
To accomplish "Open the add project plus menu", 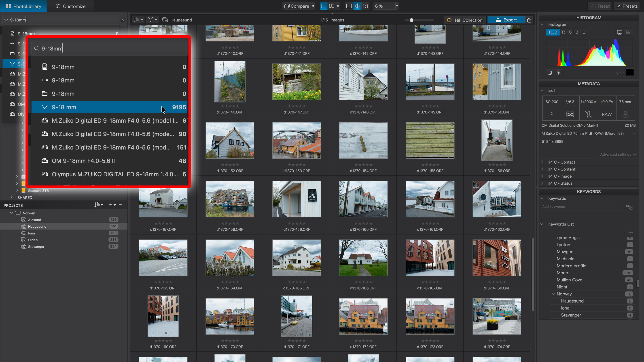I will 112,205.
